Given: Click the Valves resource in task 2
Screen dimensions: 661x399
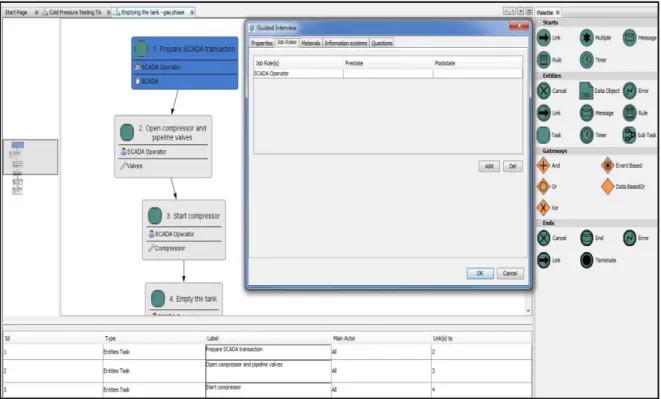Looking at the screenshot, I should 163,166.
